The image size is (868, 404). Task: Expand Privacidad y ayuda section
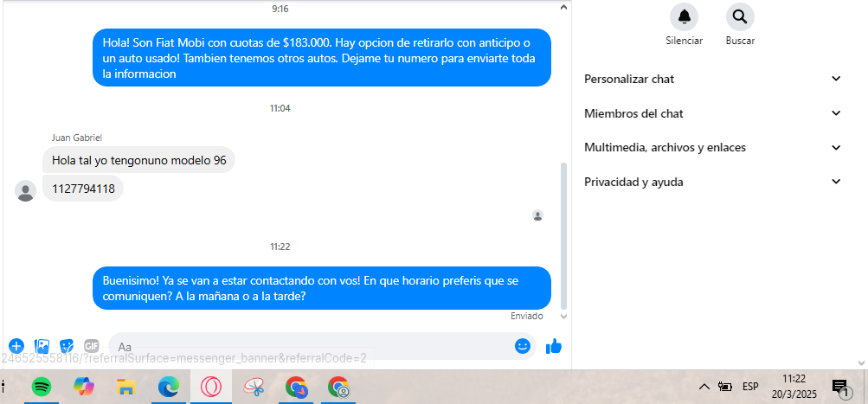point(712,182)
